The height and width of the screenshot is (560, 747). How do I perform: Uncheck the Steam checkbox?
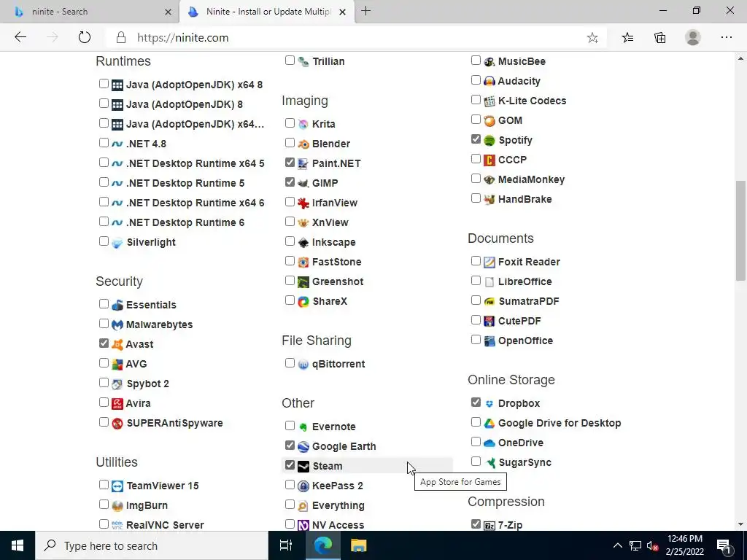[290, 464]
